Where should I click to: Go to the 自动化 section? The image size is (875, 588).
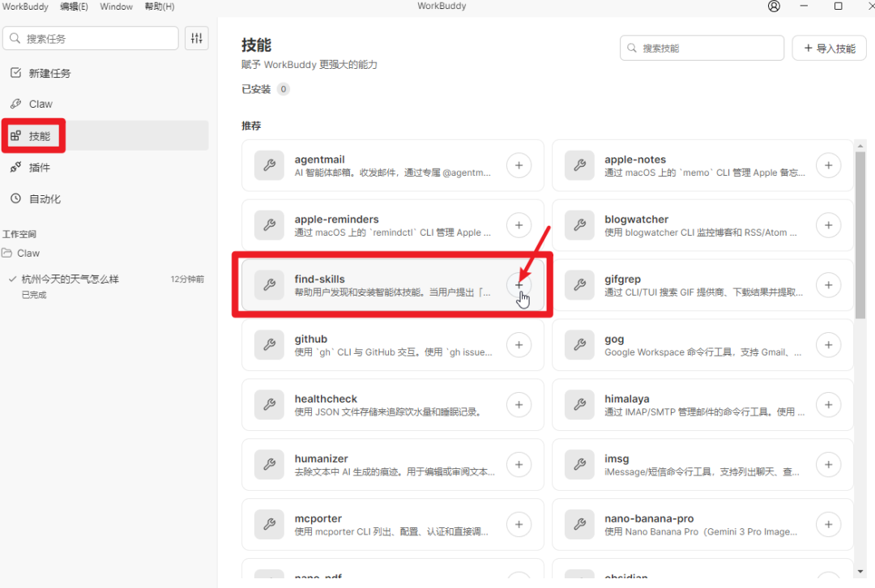point(45,198)
